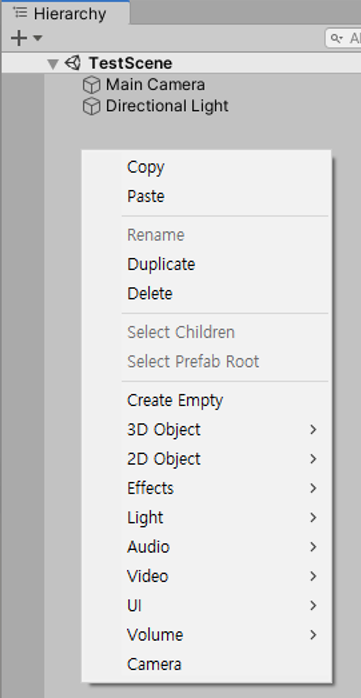Image resolution: width=361 pixels, height=698 pixels.
Task: Choose Create Empty in the menu
Action: [175, 401]
